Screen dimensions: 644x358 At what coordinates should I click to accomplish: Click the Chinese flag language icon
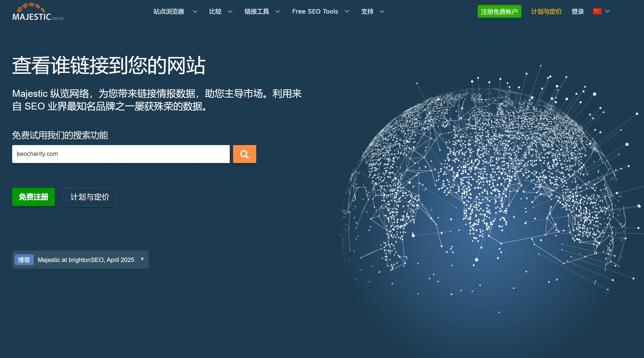pyautogui.click(x=597, y=11)
